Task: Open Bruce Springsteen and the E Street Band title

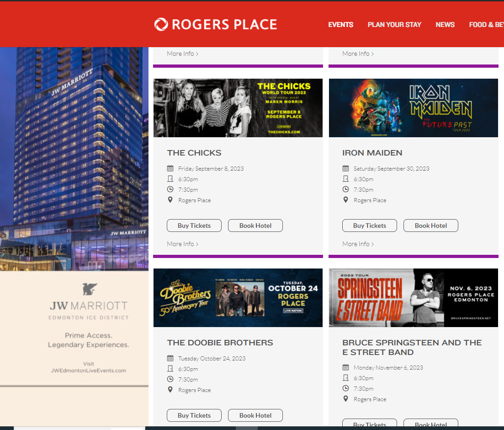Action: 412,347
